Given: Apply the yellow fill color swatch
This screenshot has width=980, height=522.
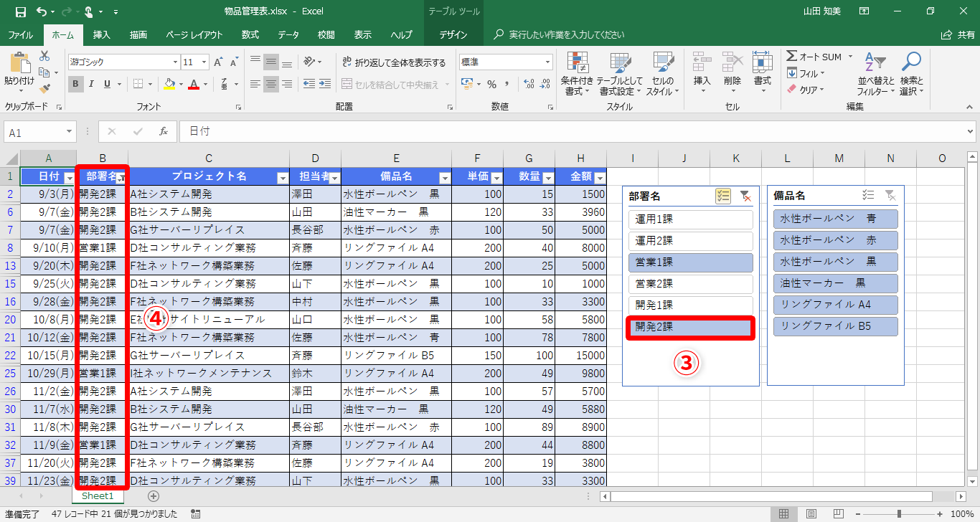Looking at the screenshot, I should [169, 85].
